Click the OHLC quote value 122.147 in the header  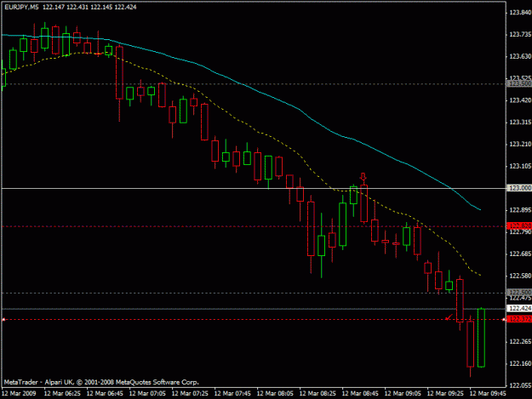(54, 7)
